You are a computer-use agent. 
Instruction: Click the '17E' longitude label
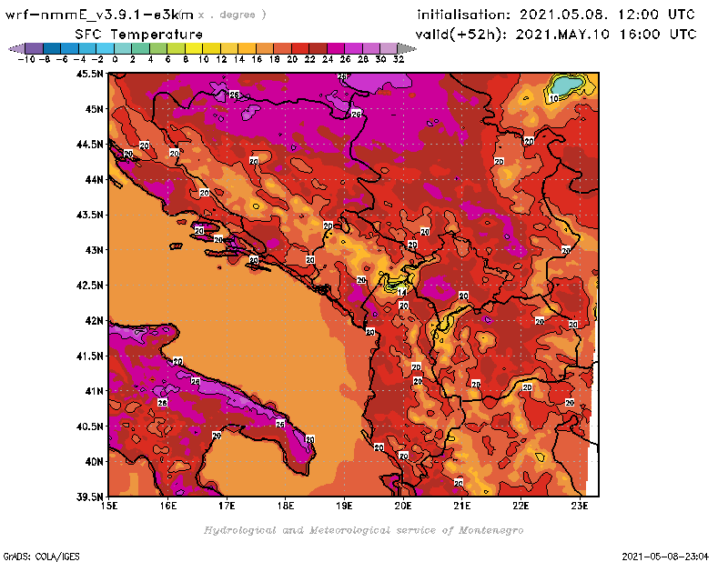coord(227,506)
